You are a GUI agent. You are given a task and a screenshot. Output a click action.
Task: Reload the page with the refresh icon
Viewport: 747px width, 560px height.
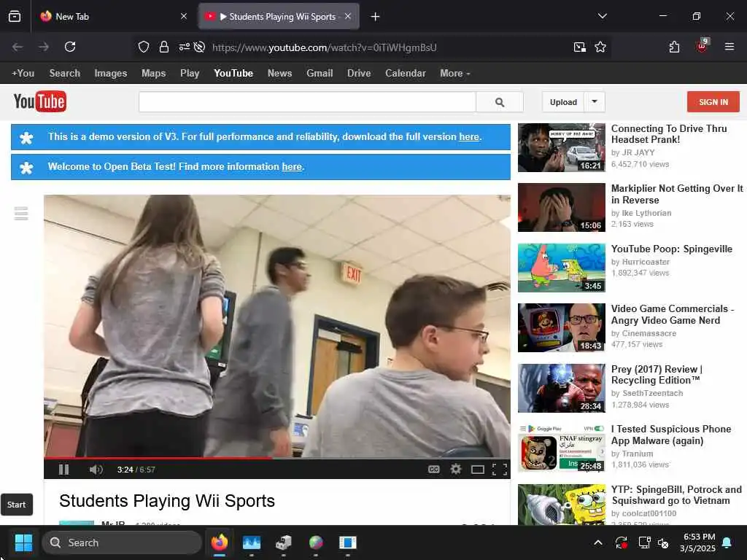[x=70, y=47]
